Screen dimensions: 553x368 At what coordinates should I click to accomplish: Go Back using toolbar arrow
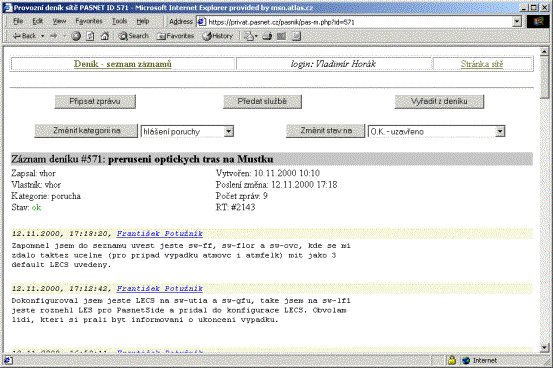point(24,36)
